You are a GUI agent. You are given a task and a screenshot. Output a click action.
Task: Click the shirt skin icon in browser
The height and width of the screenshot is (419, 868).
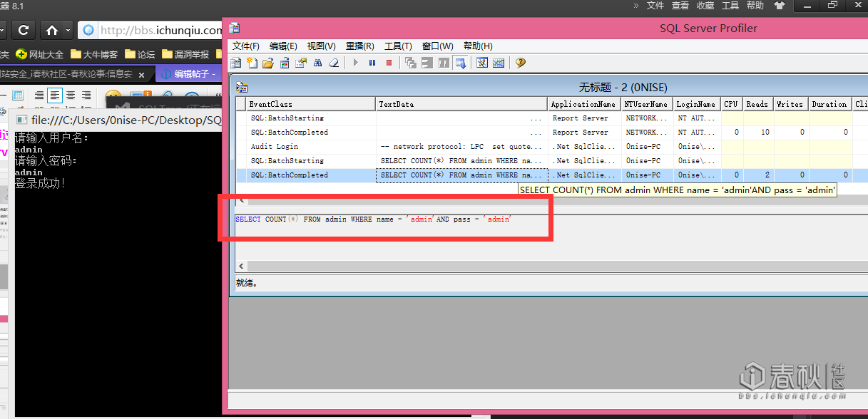coord(779,5)
